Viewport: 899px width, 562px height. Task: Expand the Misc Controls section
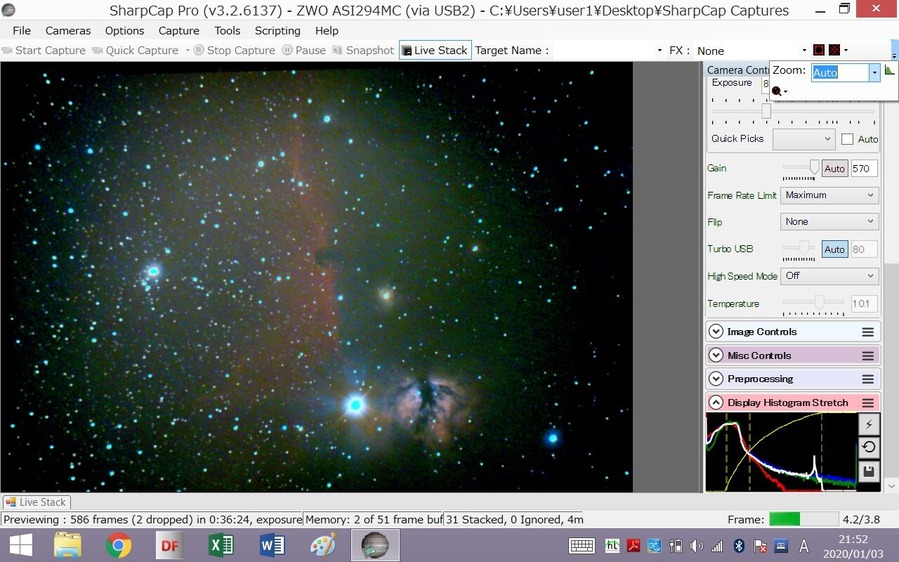click(716, 355)
